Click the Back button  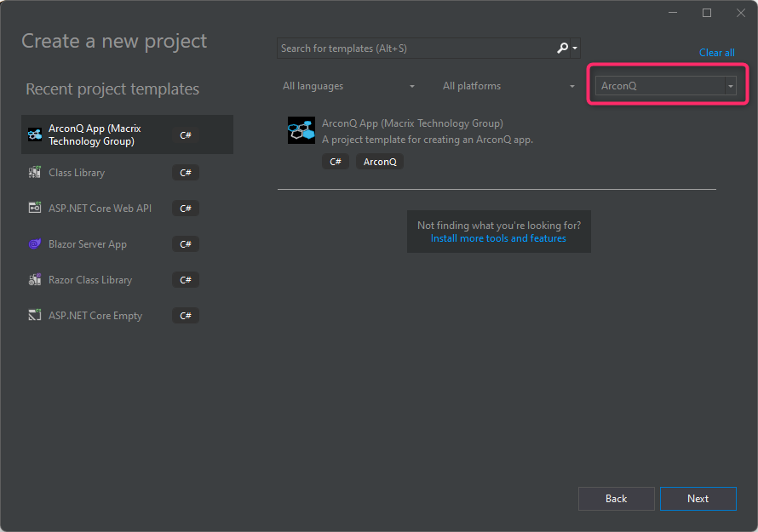tap(616, 499)
